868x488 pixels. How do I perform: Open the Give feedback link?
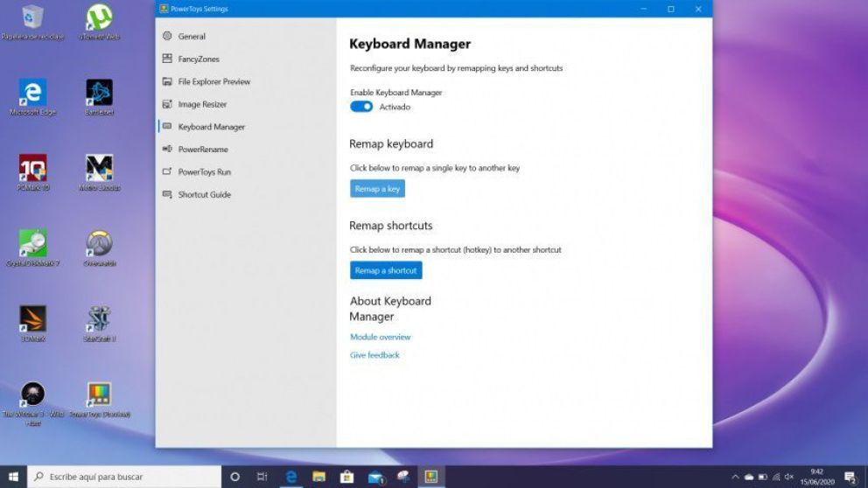coord(374,355)
